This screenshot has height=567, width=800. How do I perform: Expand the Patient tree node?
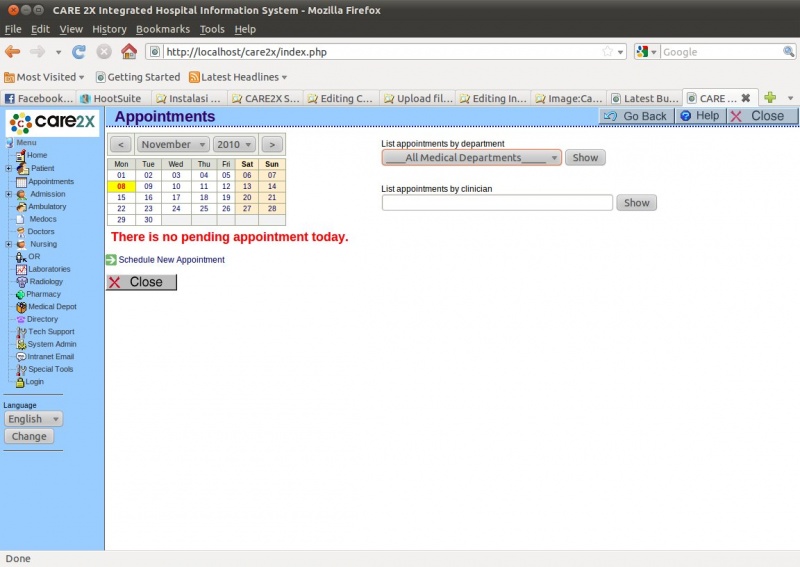(x=9, y=168)
